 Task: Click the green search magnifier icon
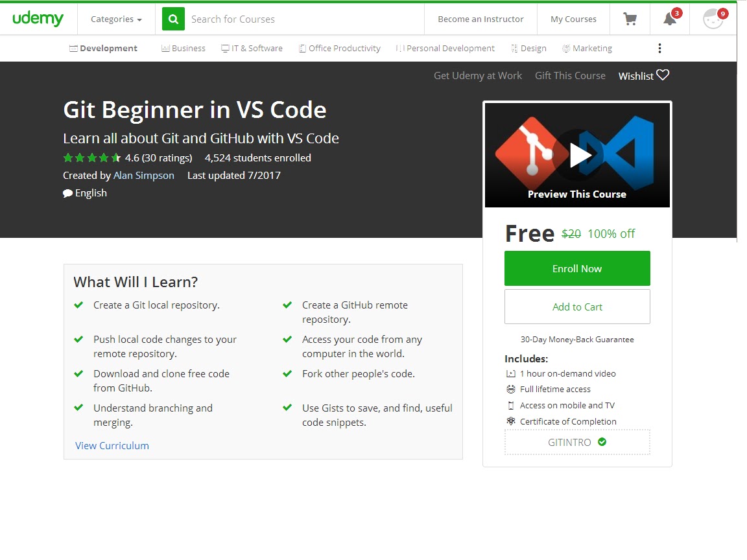coord(173,19)
